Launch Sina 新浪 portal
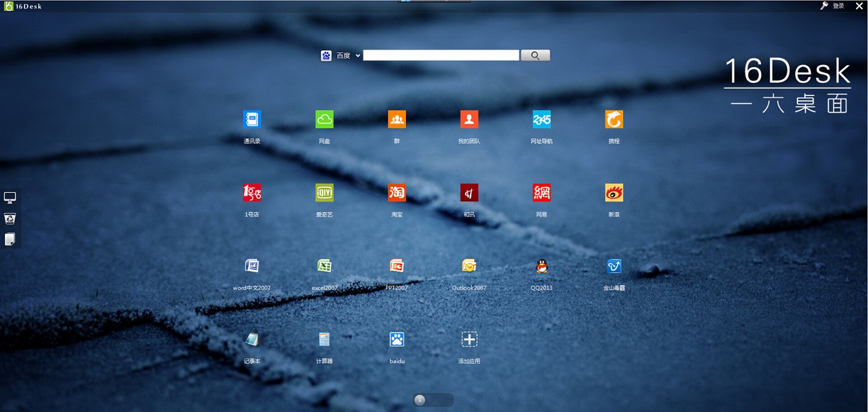 point(614,192)
